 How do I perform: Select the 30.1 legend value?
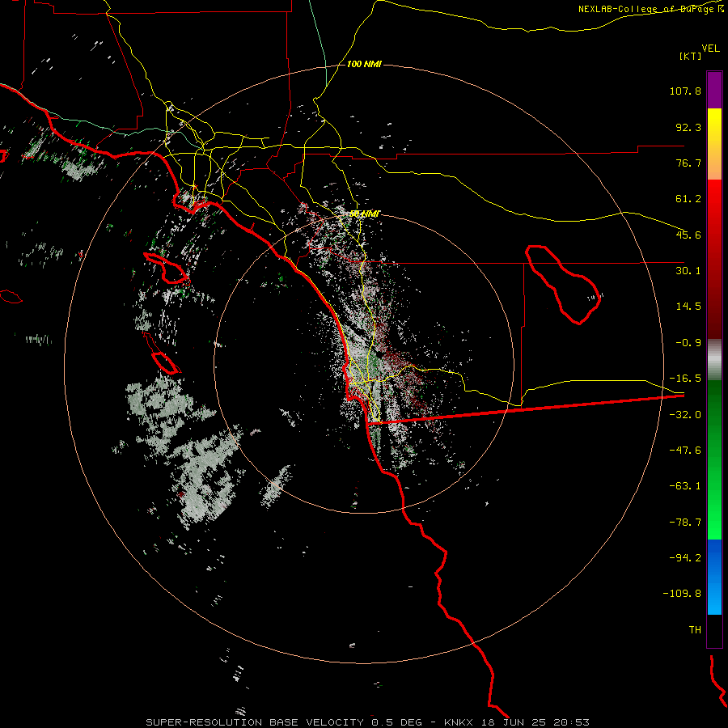pyautogui.click(x=688, y=271)
